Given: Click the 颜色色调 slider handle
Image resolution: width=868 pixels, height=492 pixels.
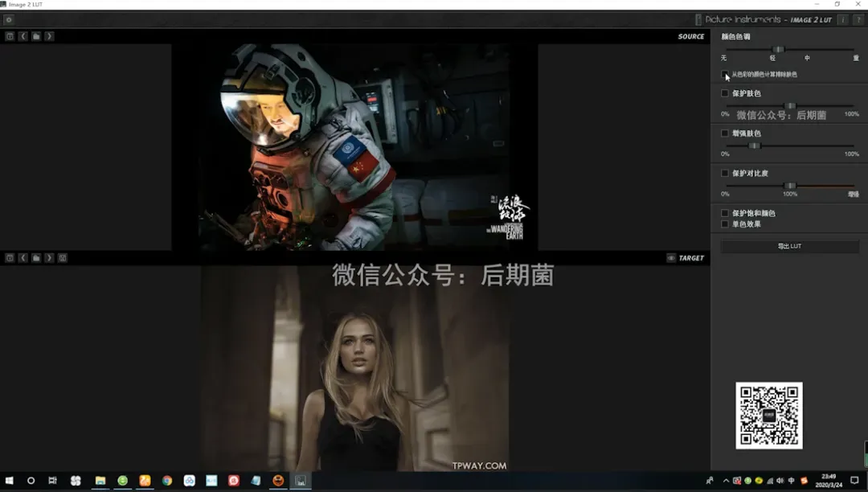Looking at the screenshot, I should tap(778, 49).
